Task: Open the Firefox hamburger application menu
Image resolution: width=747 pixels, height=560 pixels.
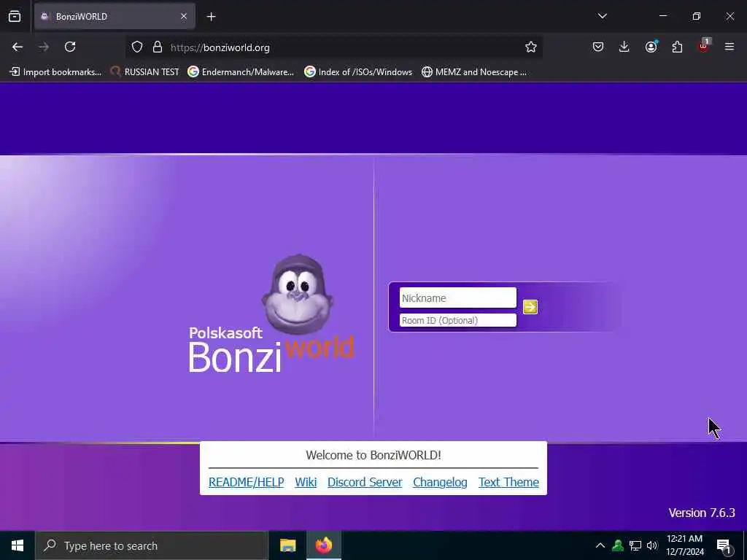Action: [729, 47]
